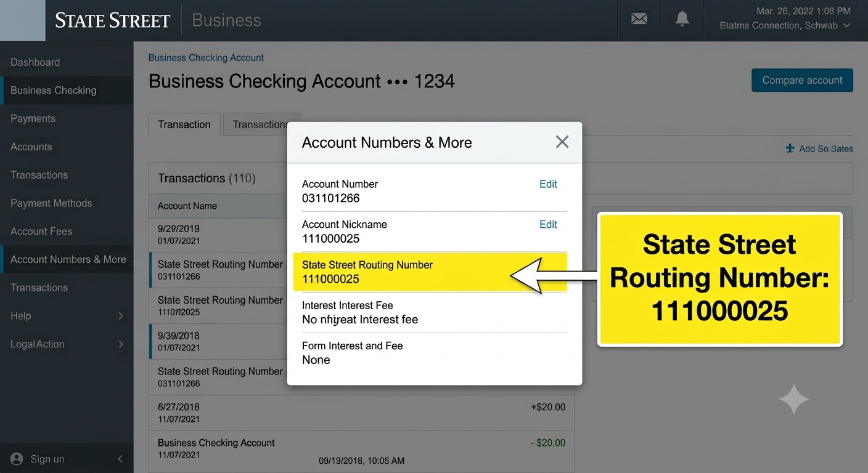Click account number value 031101266 in dialog

[330, 198]
